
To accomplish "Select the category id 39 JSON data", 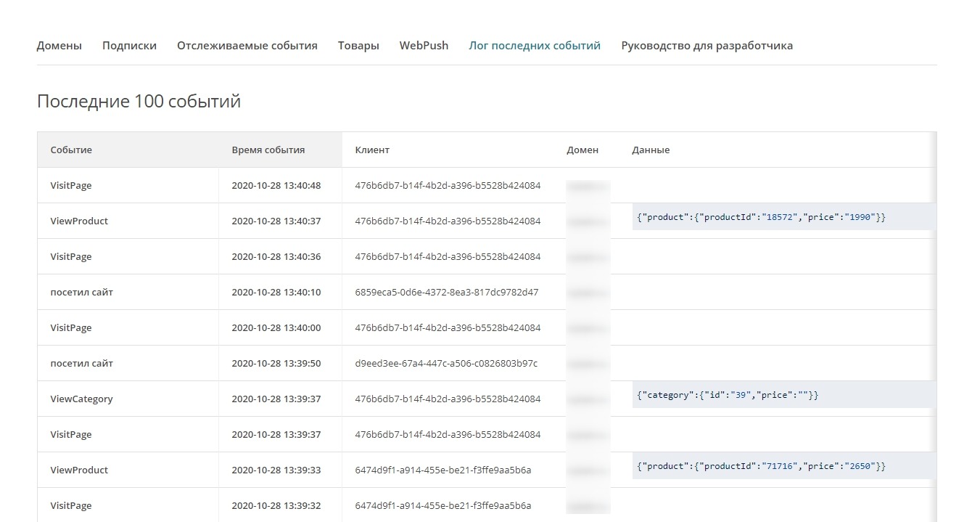I will (x=727, y=395).
